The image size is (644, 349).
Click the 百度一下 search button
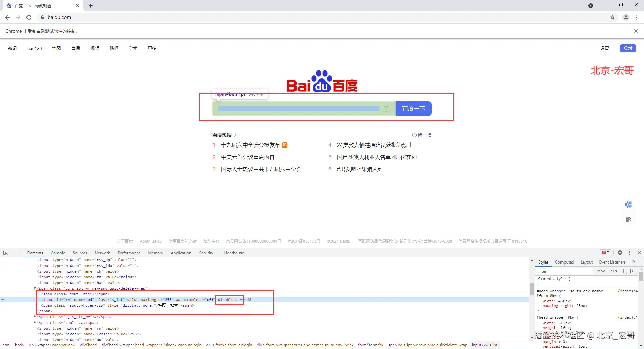tap(414, 109)
